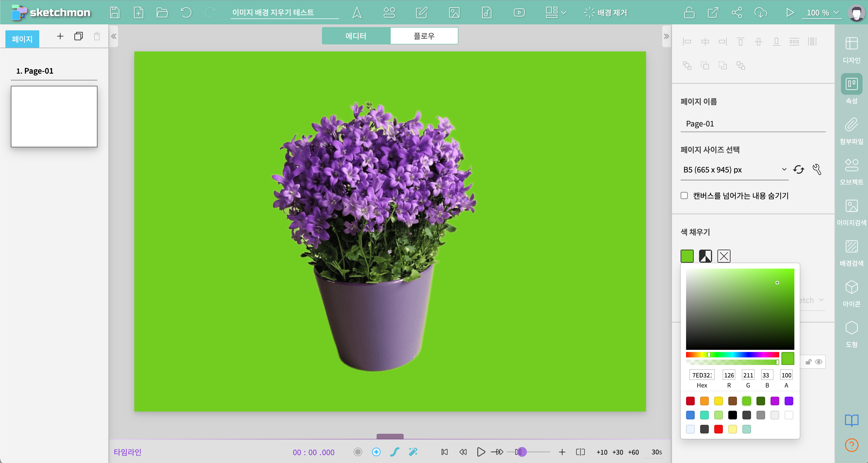Pick the blue color swatch
Viewport: 868px width, 463px height.
tap(690, 415)
